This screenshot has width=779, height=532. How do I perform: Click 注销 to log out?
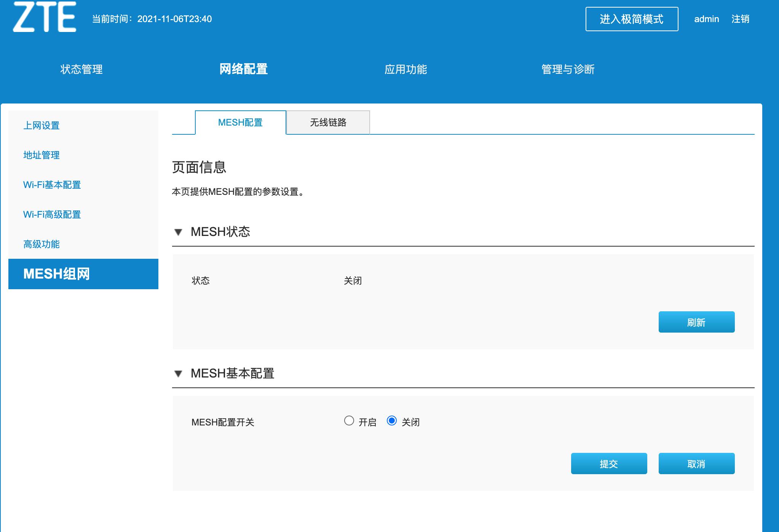(x=740, y=19)
